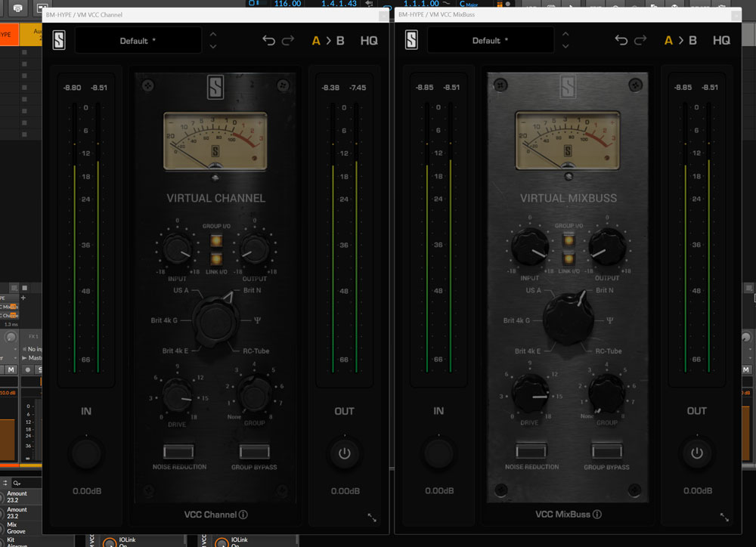This screenshot has width=756, height=547.
Task: Toggle Group I/O light on Virtual Channel
Action: click(x=216, y=240)
